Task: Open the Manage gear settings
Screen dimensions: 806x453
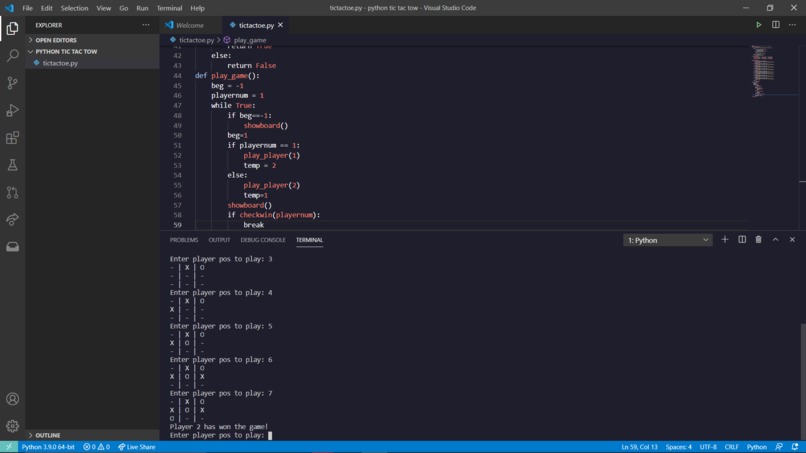Action: click(12, 426)
